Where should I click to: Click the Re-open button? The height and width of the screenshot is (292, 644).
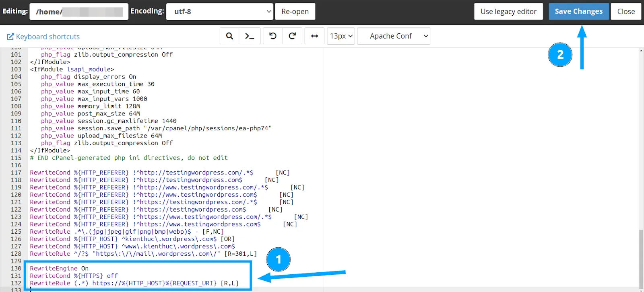(295, 11)
